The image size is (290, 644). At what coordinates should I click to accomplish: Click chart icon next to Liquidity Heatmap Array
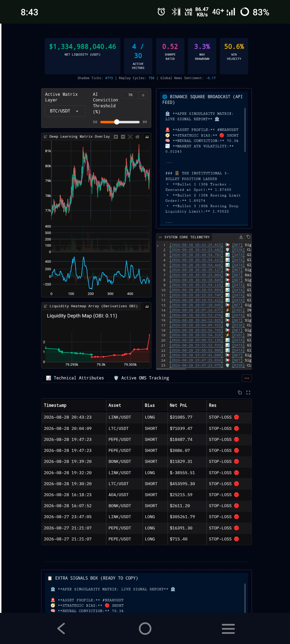click(45, 306)
